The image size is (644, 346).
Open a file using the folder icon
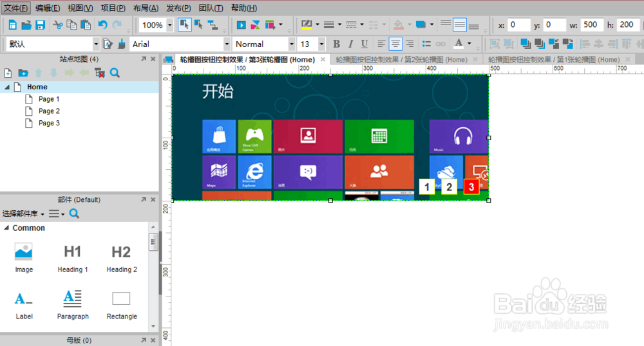coord(26,26)
